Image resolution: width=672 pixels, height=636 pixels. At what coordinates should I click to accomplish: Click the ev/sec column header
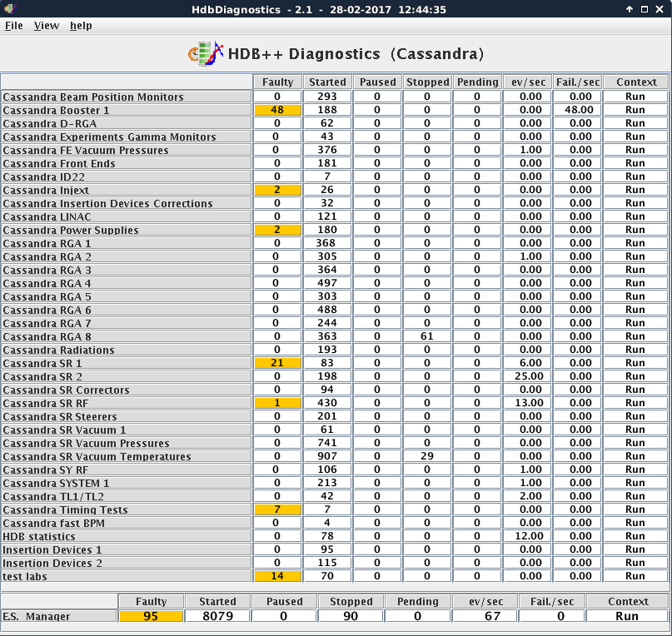coord(527,82)
